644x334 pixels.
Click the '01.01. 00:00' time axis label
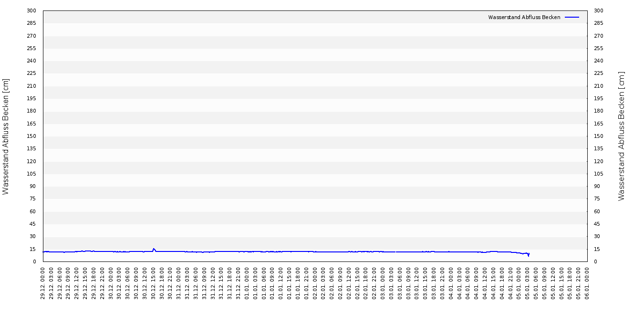[x=247, y=283]
